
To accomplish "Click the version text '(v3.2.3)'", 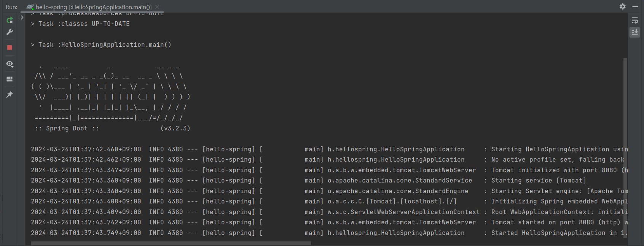I will tap(175, 129).
